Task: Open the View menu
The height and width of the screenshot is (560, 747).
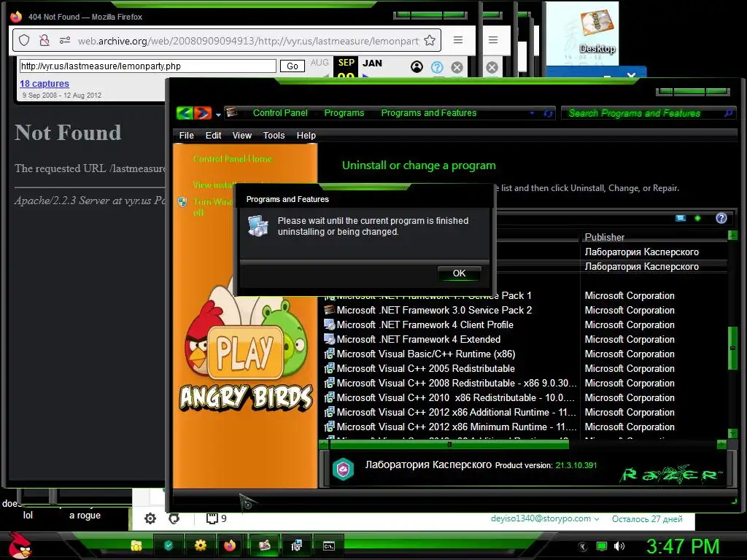Action: 242,135
